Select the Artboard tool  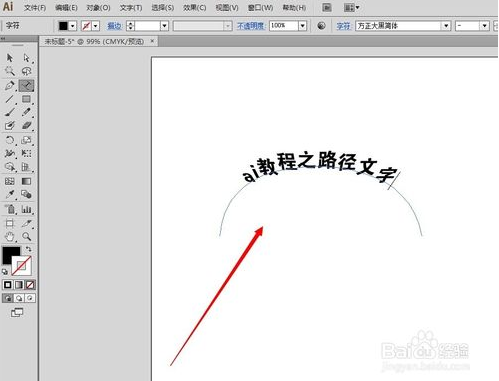[10, 223]
